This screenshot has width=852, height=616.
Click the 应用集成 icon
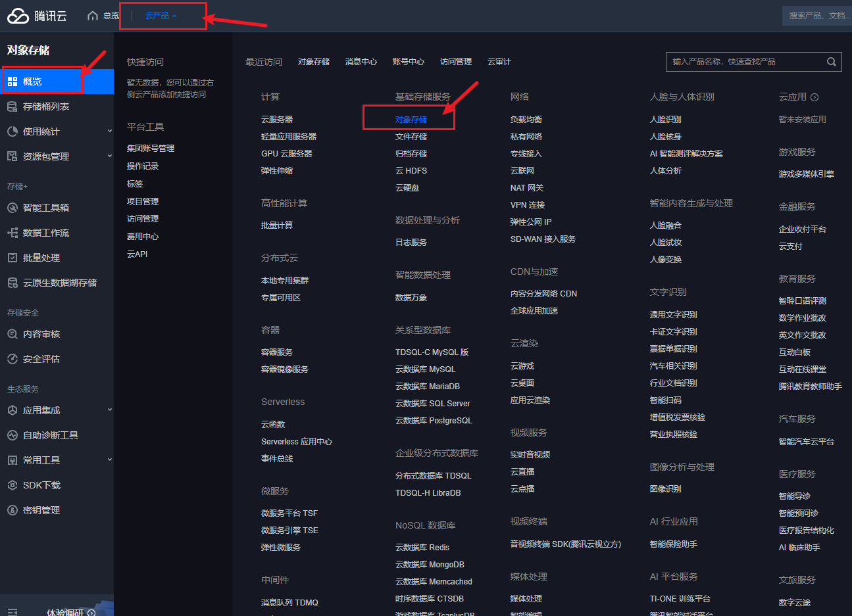13,410
